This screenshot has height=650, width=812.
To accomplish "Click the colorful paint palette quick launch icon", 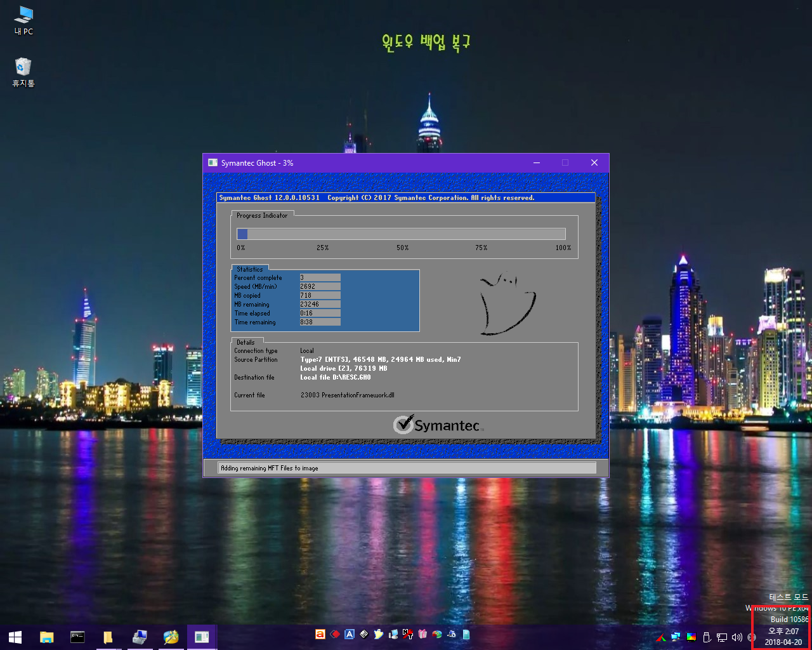I will pos(437,634).
